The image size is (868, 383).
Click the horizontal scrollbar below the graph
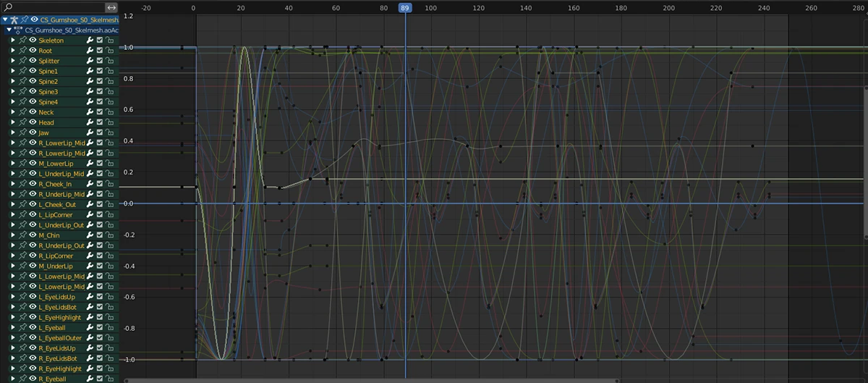click(434, 379)
